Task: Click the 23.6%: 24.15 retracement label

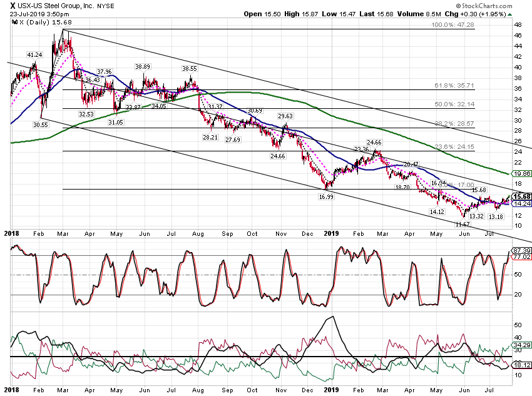Action: 454,147
